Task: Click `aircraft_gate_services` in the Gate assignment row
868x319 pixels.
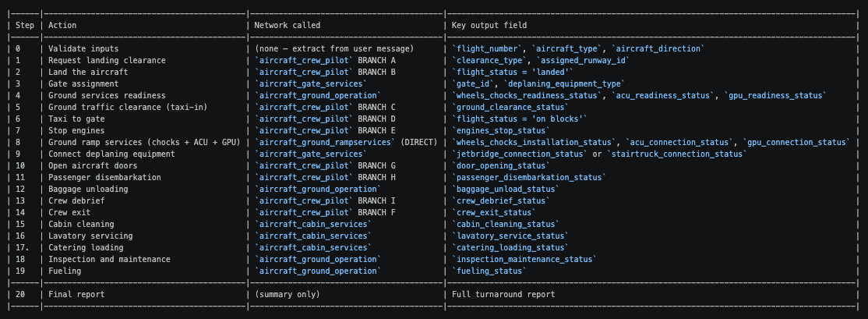Action: pos(311,83)
